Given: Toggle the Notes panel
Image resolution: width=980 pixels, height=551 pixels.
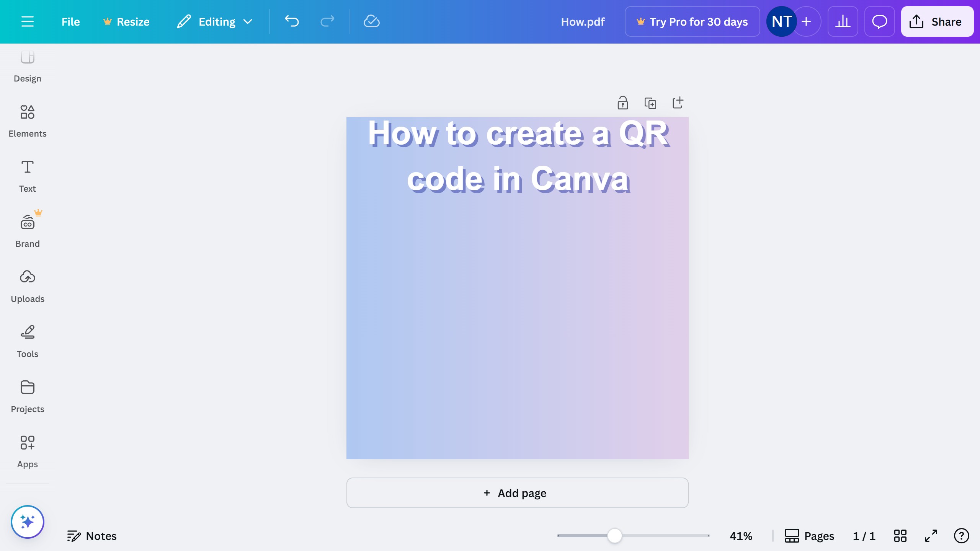Looking at the screenshot, I should pos(92,536).
